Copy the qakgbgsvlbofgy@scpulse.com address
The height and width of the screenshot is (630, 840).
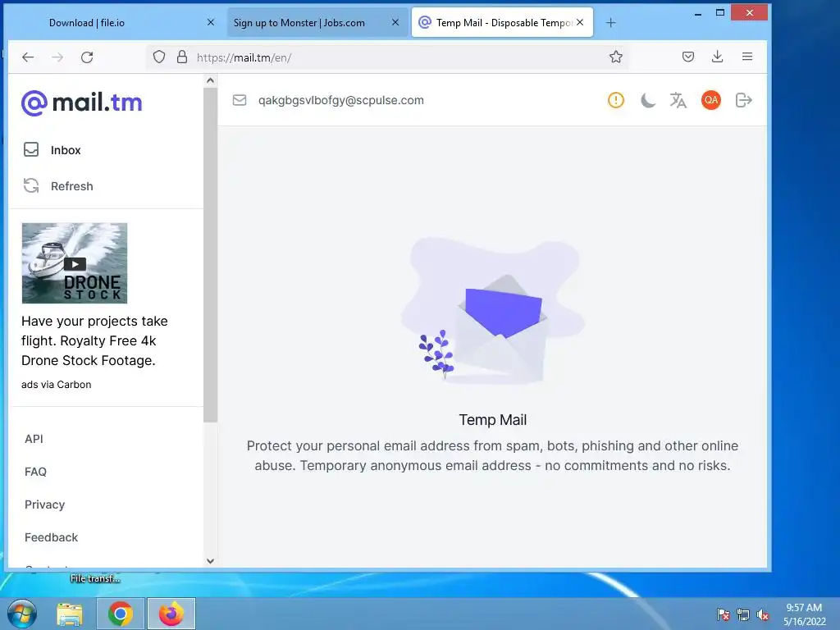tap(340, 100)
